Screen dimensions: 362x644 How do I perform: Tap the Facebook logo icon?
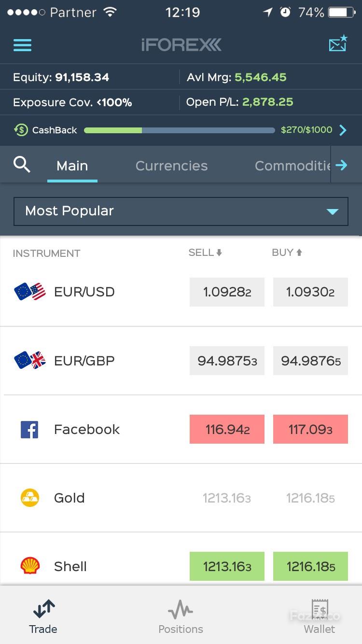[x=29, y=429]
